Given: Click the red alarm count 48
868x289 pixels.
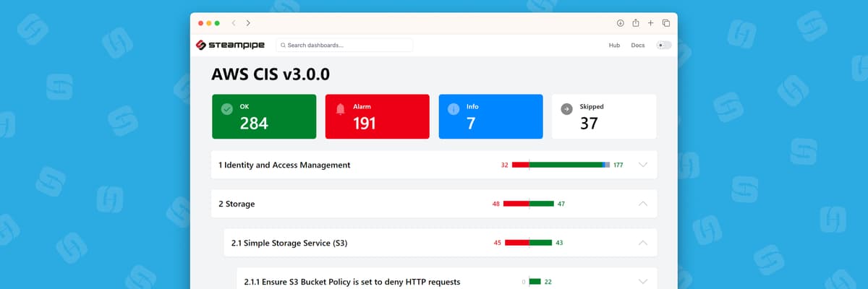Looking at the screenshot, I should [496, 204].
